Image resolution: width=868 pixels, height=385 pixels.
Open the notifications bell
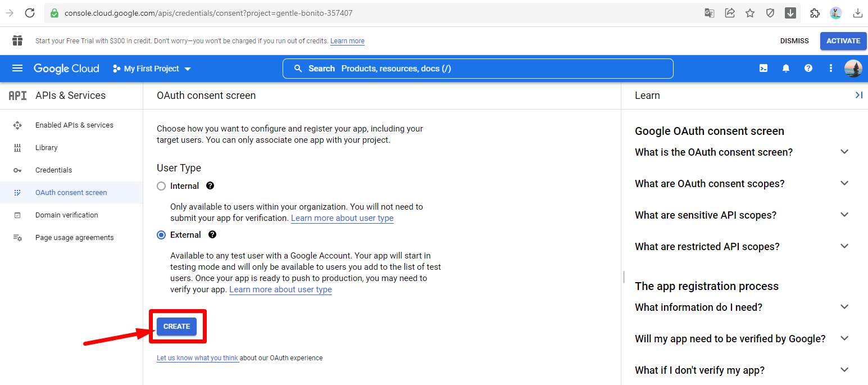point(786,69)
